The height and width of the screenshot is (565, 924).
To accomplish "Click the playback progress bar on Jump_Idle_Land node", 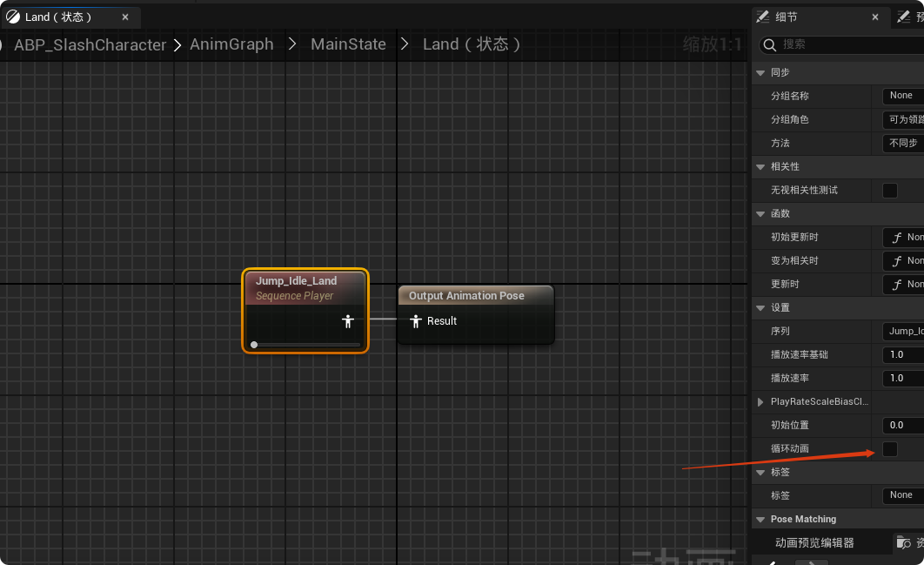I will click(x=305, y=345).
